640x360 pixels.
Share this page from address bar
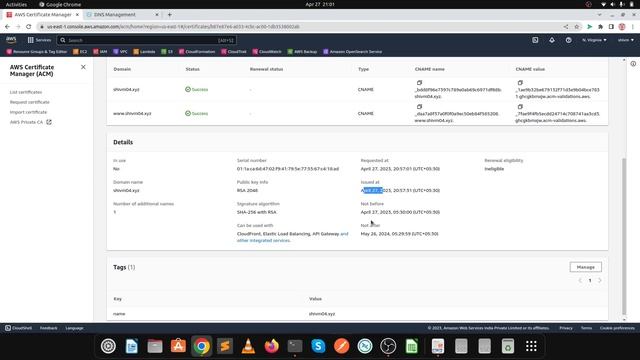click(x=566, y=27)
